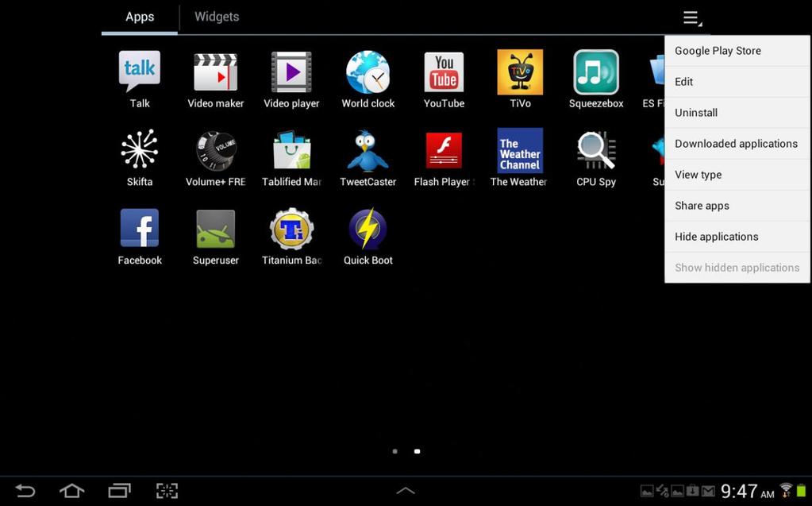Open the Facebook app

(x=140, y=237)
